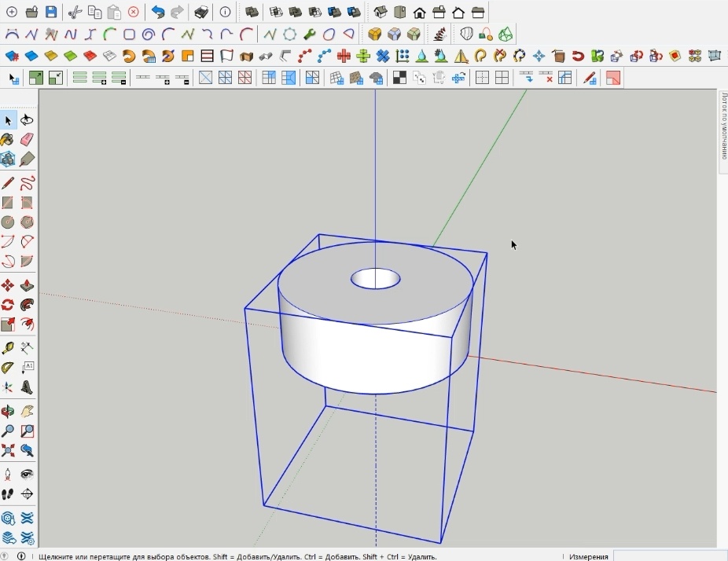Pick the 3D Text tool
The image size is (728, 561).
coord(27,387)
